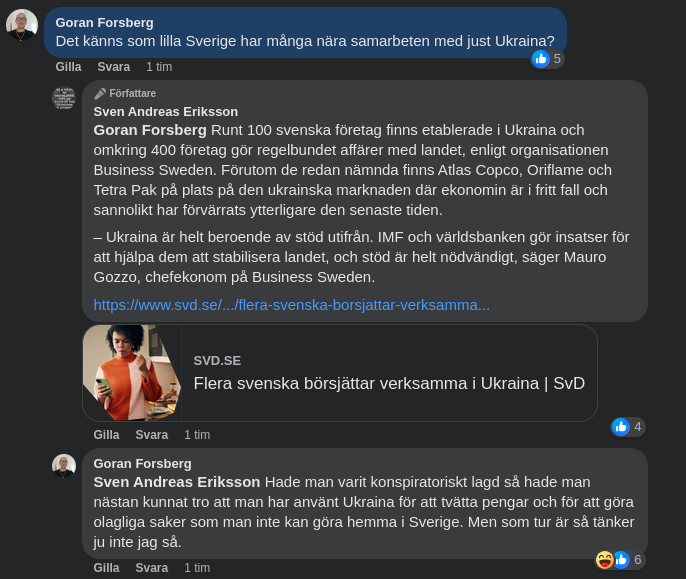
Task: Click the Sven Andreas Eriksson mention in last comment
Action: [x=176, y=481]
